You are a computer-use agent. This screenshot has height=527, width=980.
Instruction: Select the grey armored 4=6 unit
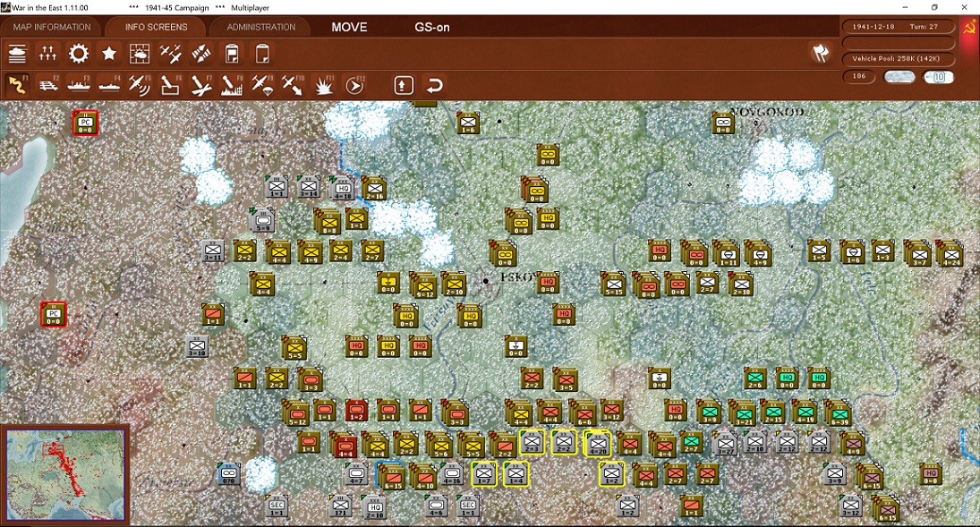436,506
